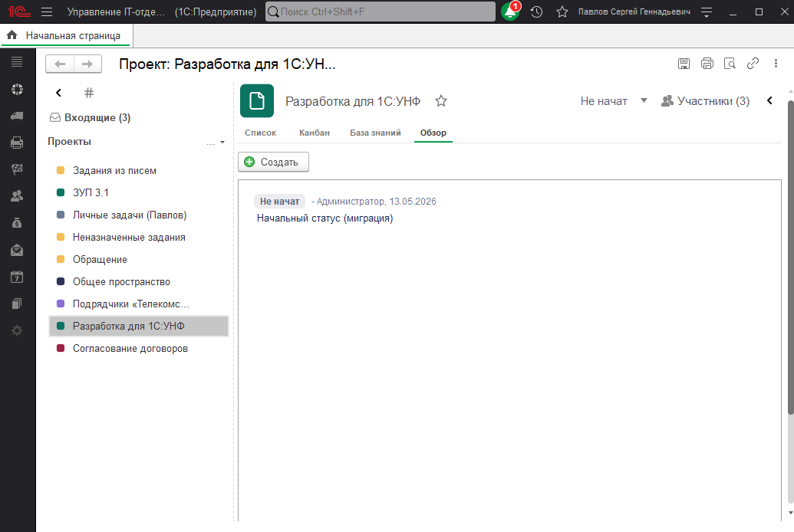The image size is (794, 532).
Task: Click the print preview icon
Action: tap(730, 64)
